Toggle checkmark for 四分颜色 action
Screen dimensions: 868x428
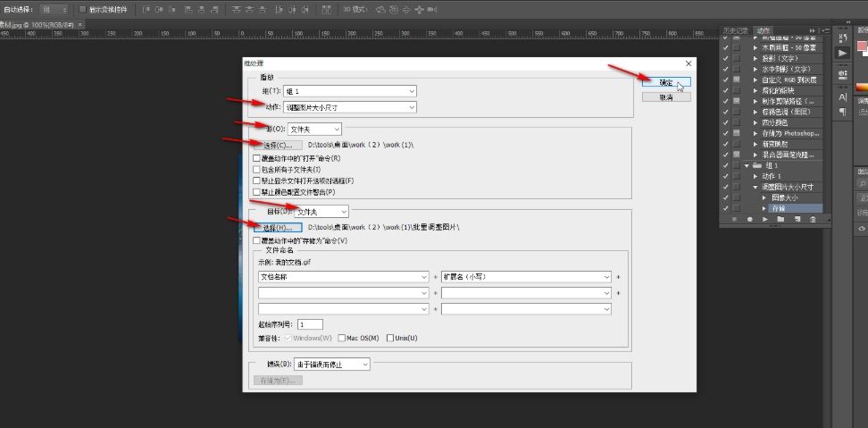point(725,122)
